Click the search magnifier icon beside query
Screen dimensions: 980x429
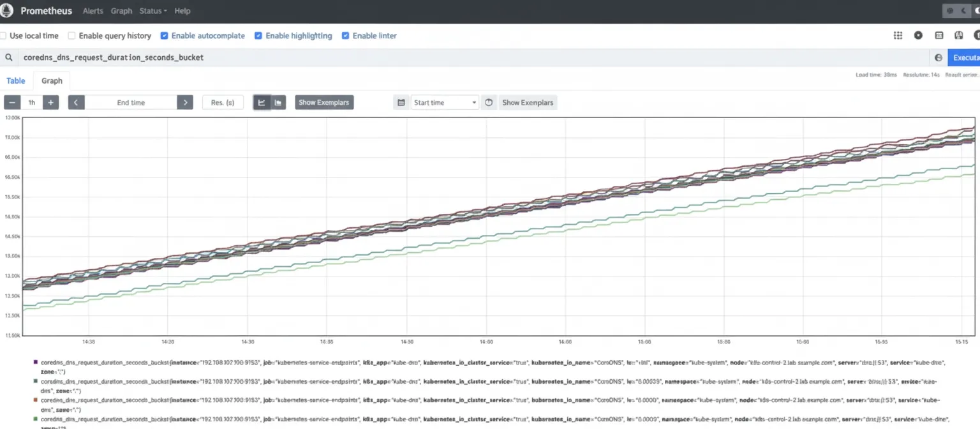pos(9,57)
